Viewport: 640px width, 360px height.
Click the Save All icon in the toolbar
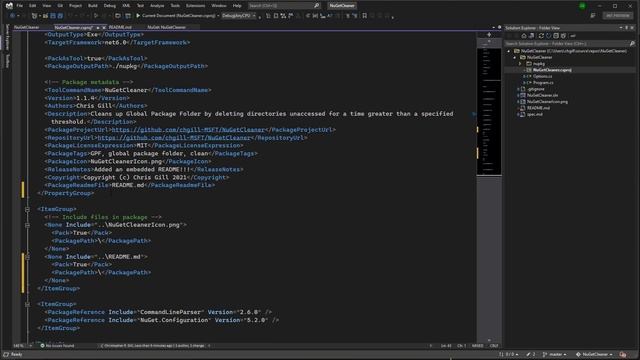(60, 16)
